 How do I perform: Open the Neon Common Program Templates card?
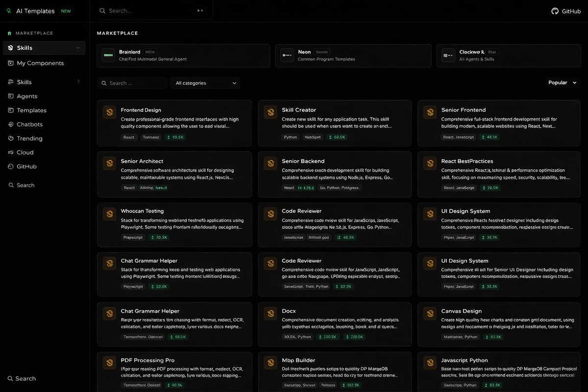(x=353, y=55)
